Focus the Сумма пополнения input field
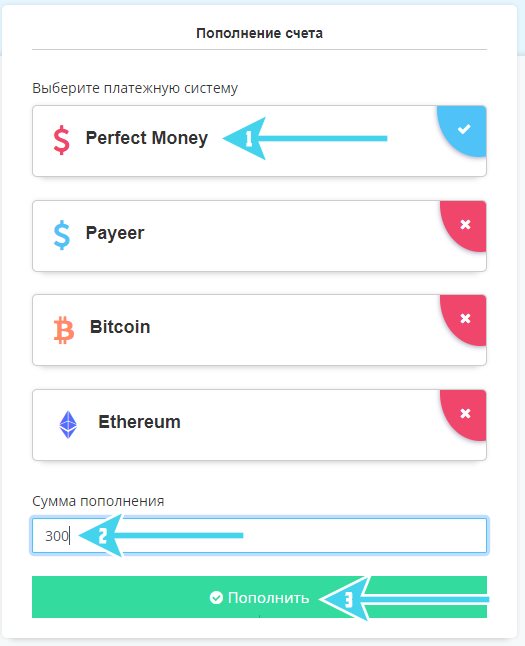Image resolution: width=525 pixels, height=646 pixels. [x=259, y=535]
